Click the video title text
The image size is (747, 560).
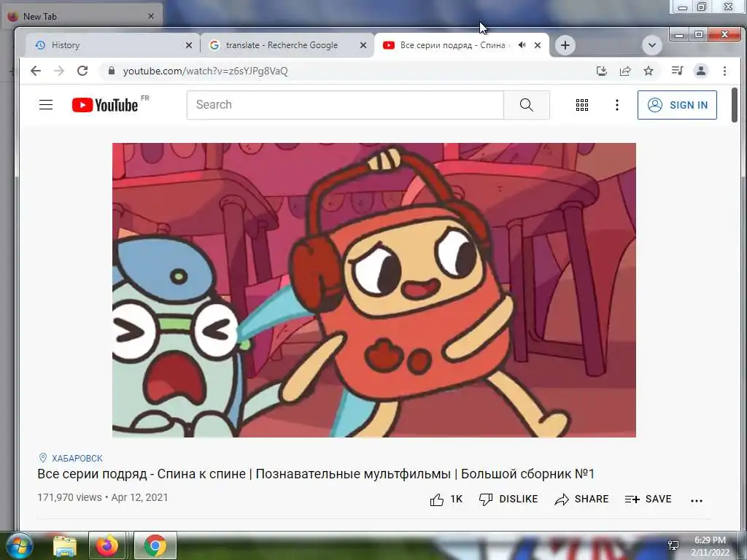316,474
